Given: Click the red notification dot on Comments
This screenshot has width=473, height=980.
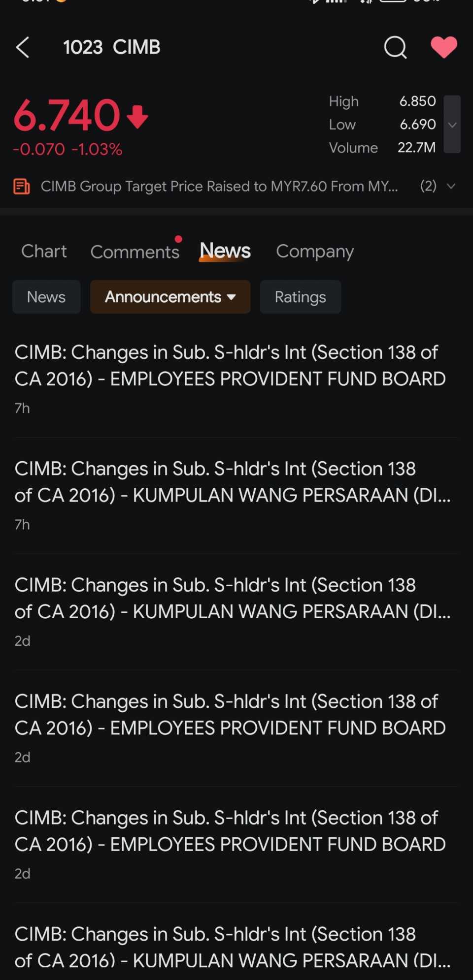Looking at the screenshot, I should 178,239.
